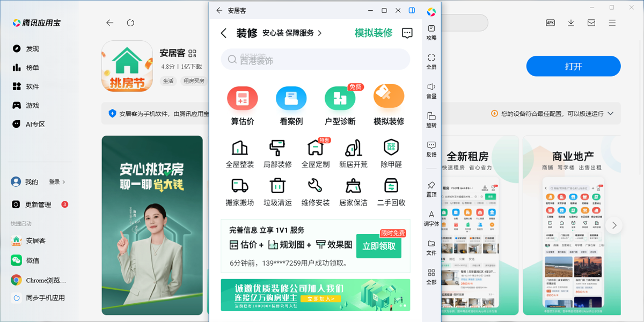Expand 登录 login chevron in sidebar
Screen dimensions: 644x322
point(64,182)
